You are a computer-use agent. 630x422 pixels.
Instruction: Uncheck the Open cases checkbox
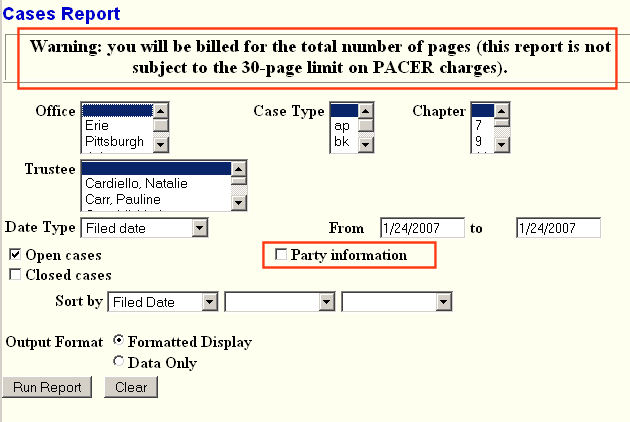tap(15, 254)
